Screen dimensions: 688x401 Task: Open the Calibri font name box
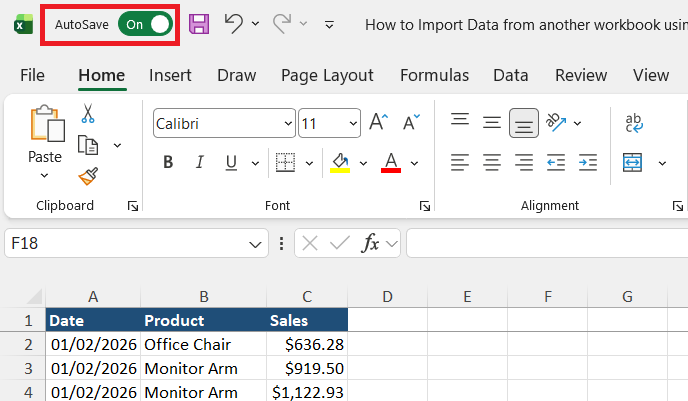[x=224, y=123]
